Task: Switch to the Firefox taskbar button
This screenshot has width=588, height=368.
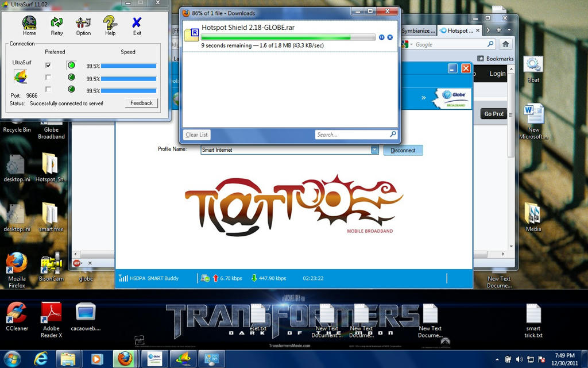Action: pyautogui.click(x=125, y=359)
